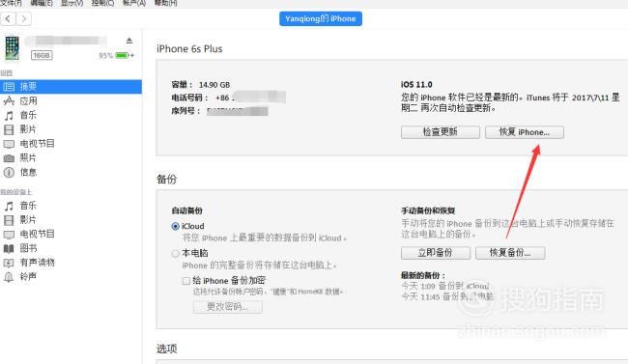Open the 控制(C) menu
Viewport: 628px width, 364px height.
[103, 3]
